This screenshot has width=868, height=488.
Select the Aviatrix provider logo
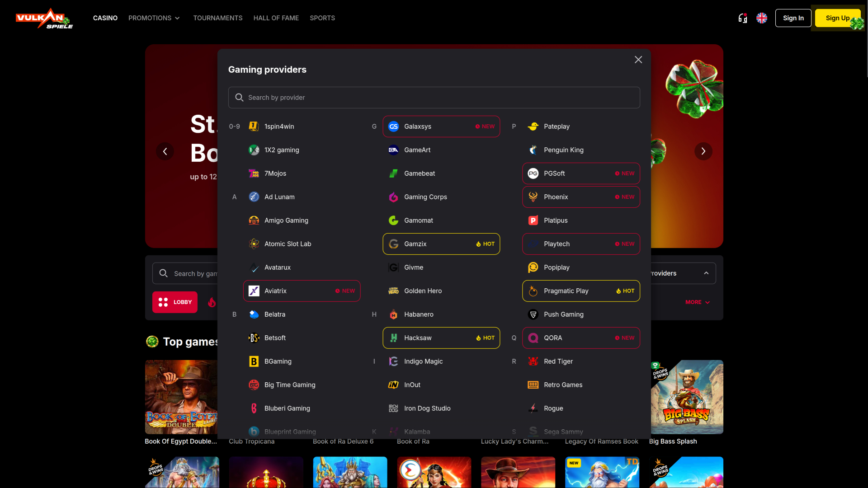(254, 291)
